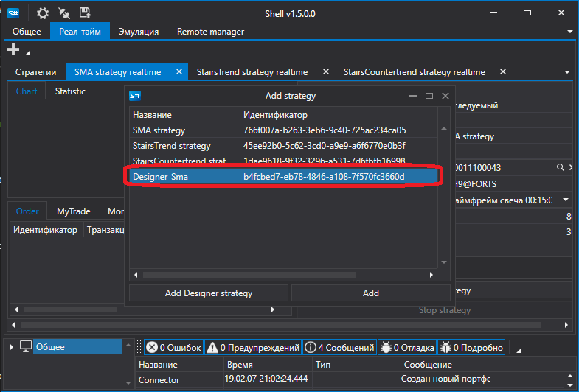The width and height of the screenshot is (579, 392).
Task: Select the StairsCountertrend strategy row
Action: pyautogui.click(x=283, y=161)
